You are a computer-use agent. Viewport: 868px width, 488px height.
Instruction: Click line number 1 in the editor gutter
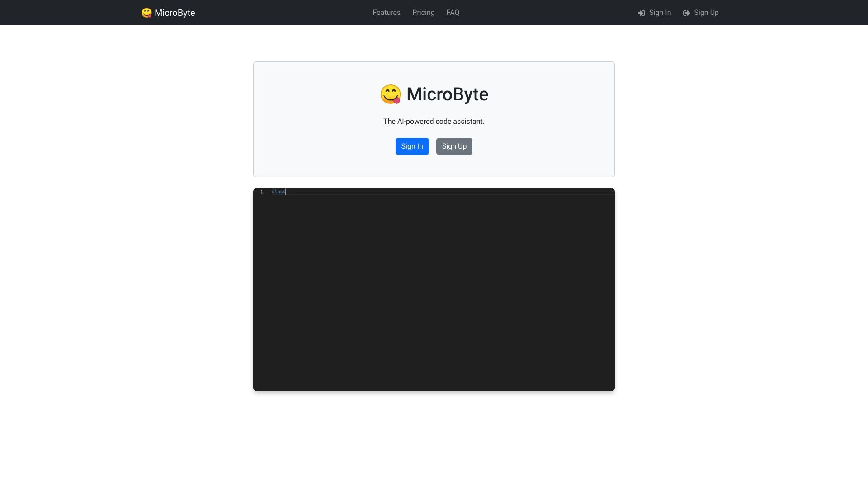(x=261, y=192)
